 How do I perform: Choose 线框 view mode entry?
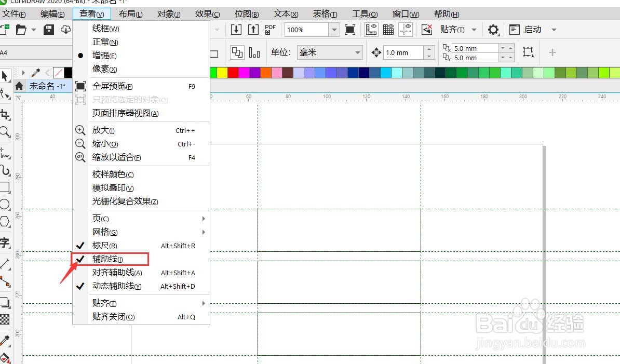click(x=141, y=29)
